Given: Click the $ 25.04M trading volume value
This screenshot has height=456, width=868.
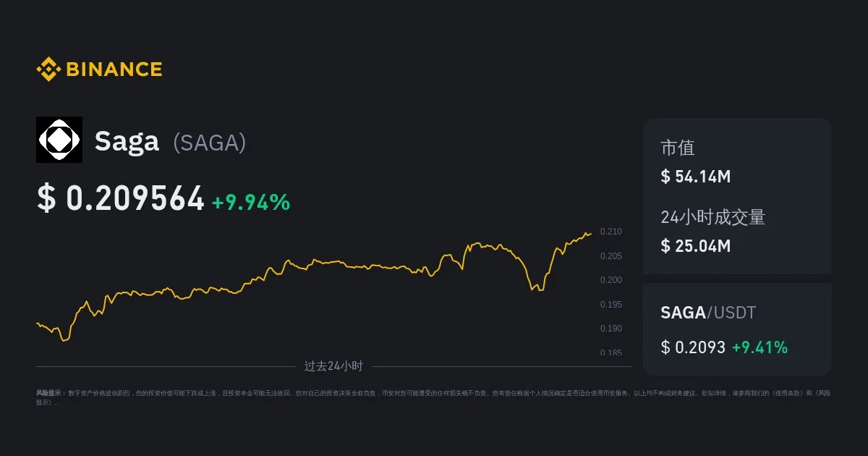Looking at the screenshot, I should pos(695,246).
